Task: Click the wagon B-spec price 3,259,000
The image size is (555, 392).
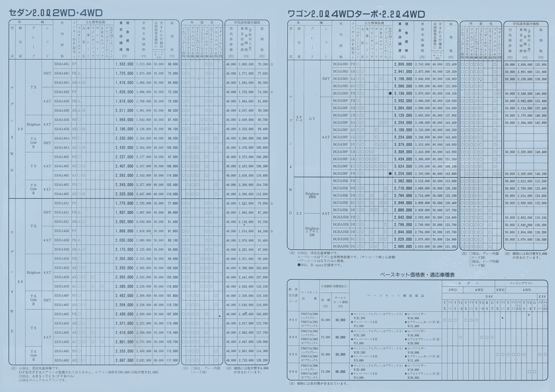Action: 403,174
